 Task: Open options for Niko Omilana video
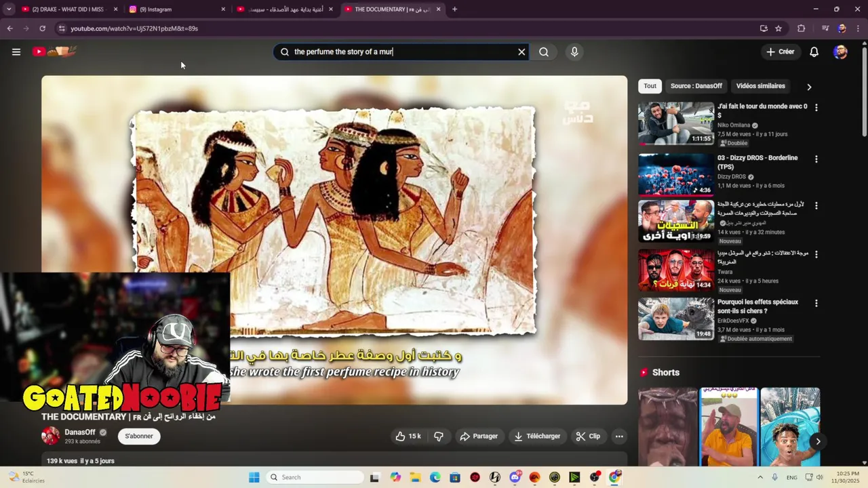pos(816,108)
